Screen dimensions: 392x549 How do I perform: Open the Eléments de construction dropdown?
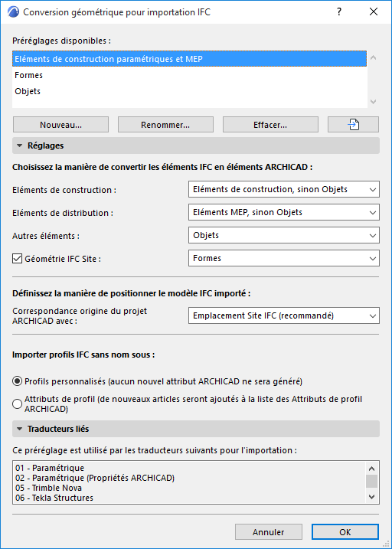coord(284,189)
